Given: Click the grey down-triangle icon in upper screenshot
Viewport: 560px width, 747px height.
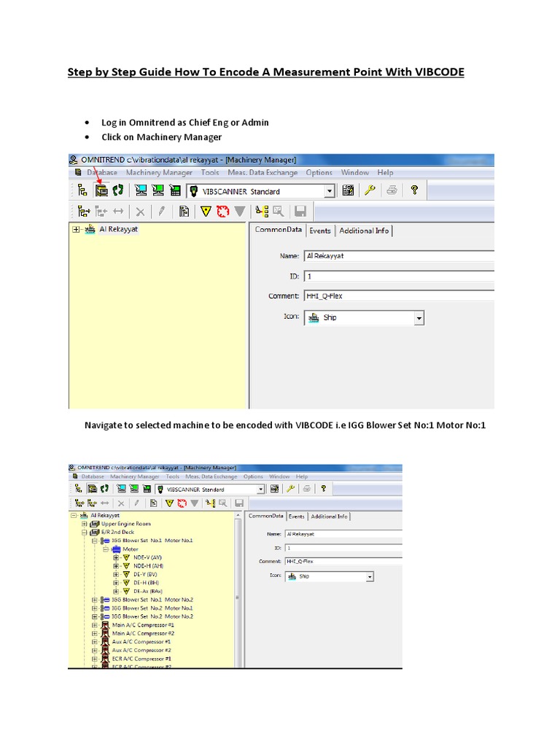Looking at the screenshot, I should pos(239,211).
